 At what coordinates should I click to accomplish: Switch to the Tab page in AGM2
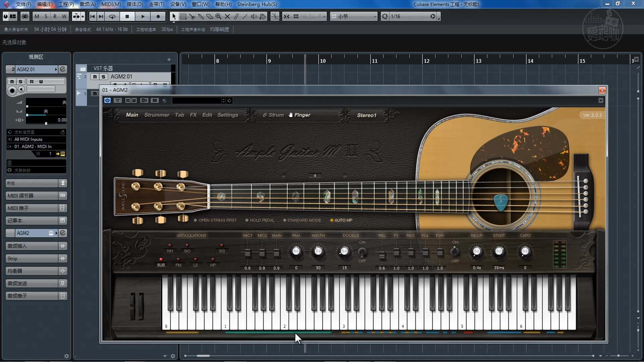[x=179, y=115]
